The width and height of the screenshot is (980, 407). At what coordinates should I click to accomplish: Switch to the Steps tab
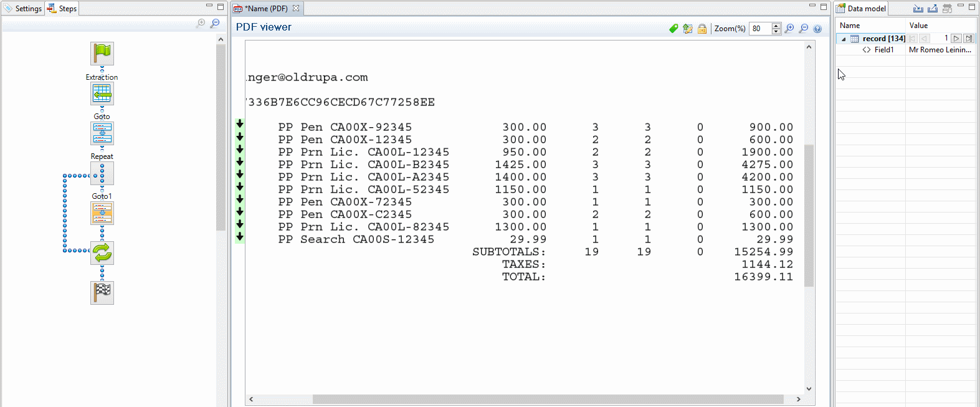pos(62,9)
